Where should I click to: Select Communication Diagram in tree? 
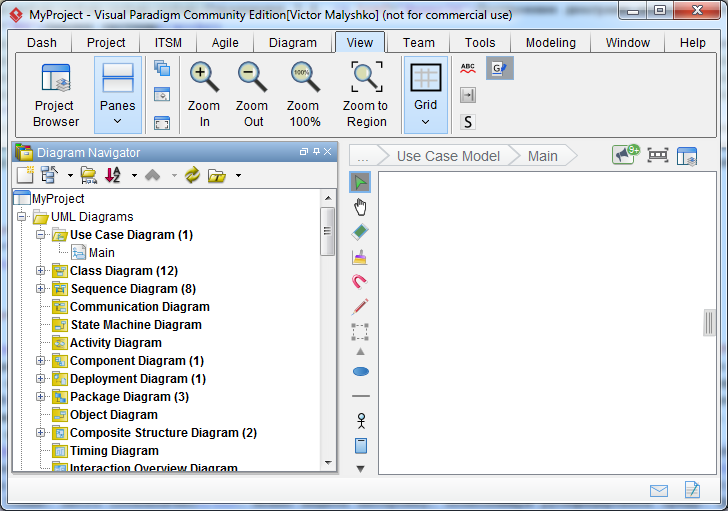140,307
